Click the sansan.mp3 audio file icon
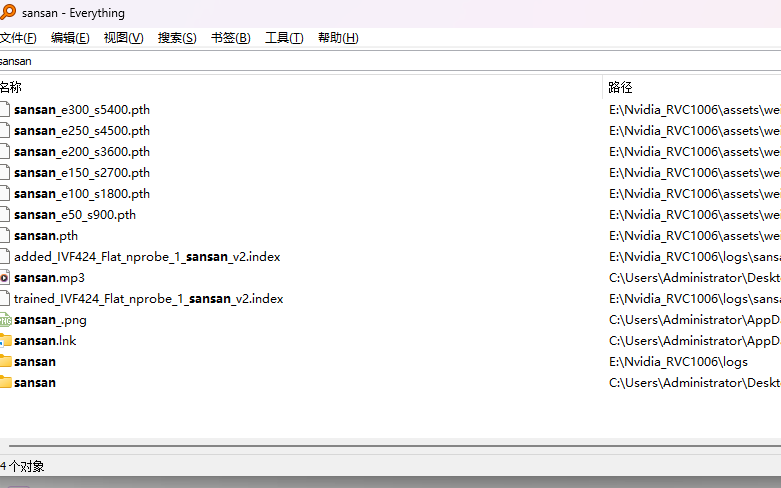781x488 pixels. [5, 278]
